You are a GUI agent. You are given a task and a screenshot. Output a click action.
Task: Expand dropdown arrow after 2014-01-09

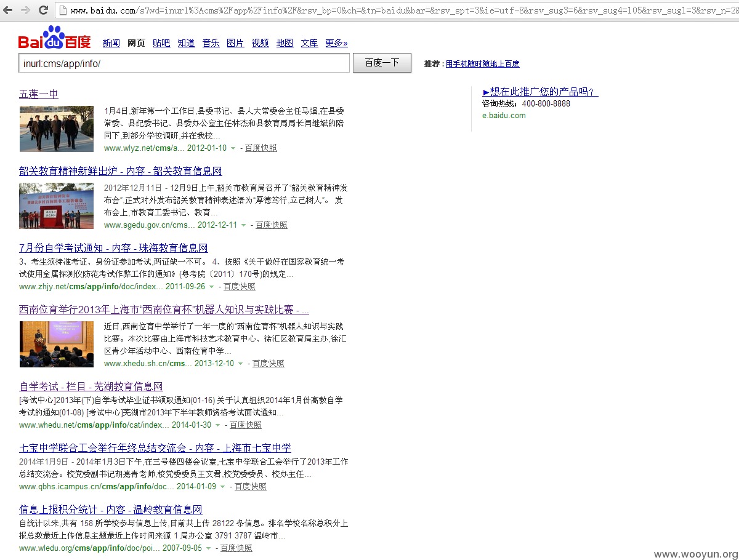(222, 487)
